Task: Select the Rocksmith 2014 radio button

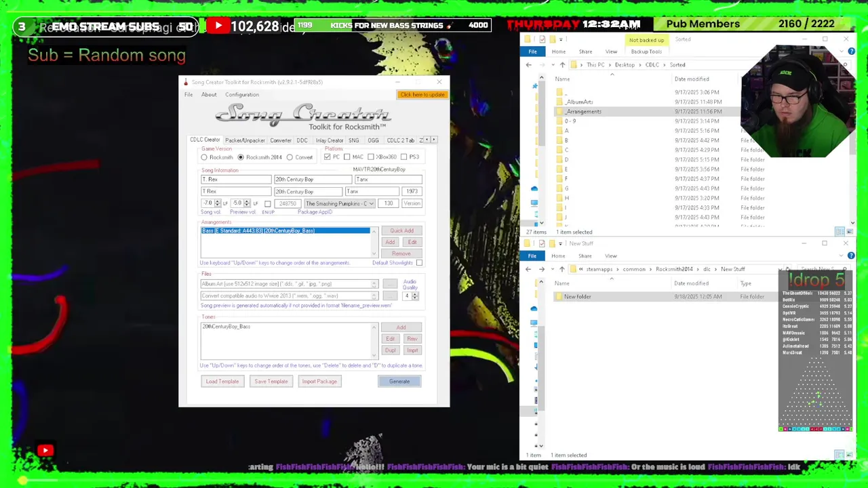Action: [x=240, y=157]
